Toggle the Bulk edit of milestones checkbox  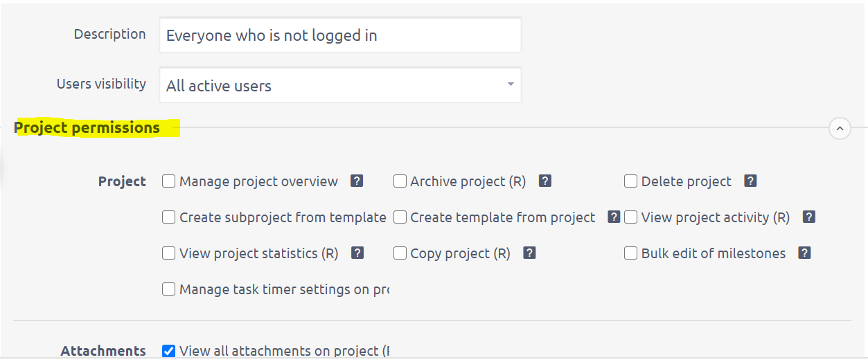pos(630,253)
